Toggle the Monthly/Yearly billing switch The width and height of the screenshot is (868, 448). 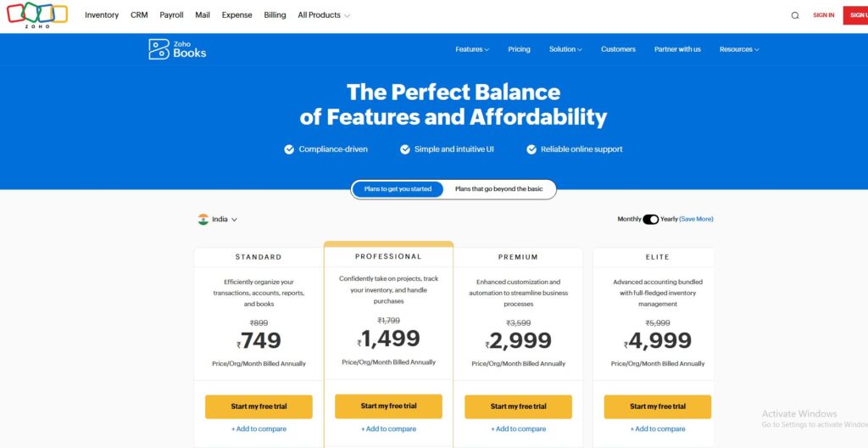pos(650,219)
